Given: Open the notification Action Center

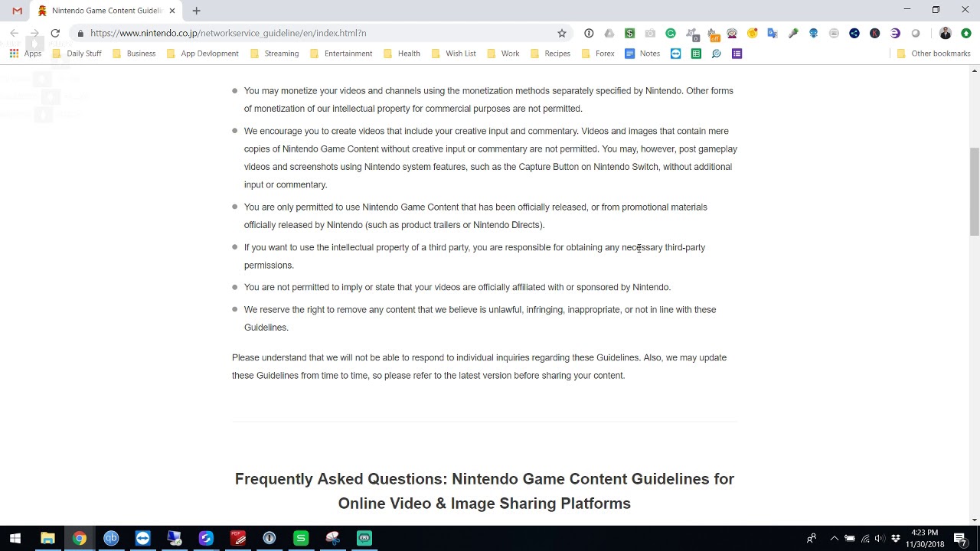Looking at the screenshot, I should click(x=961, y=538).
